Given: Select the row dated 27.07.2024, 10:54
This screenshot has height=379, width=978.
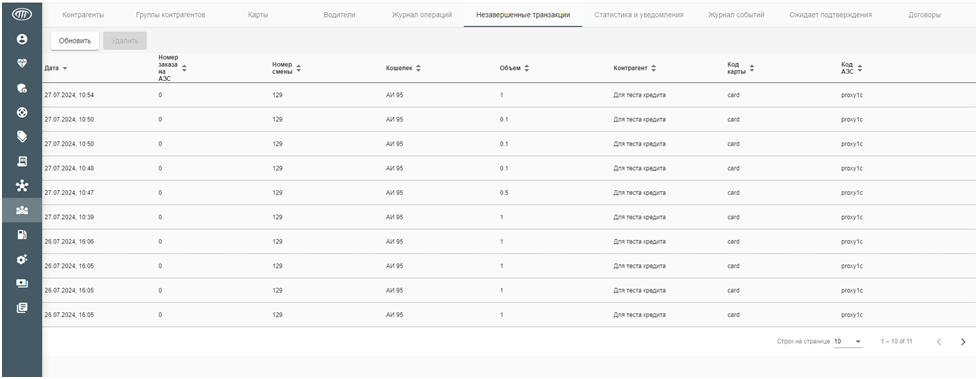Looking at the screenshot, I should pyautogui.click(x=509, y=95).
